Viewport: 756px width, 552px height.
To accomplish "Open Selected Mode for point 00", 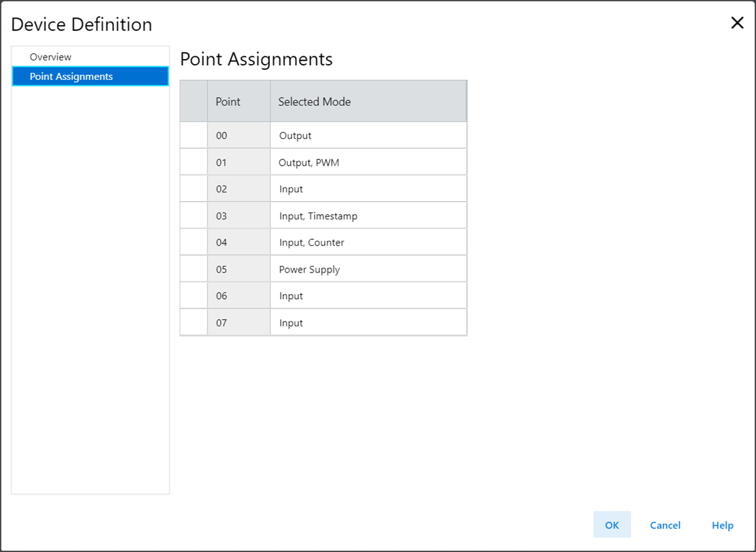I will (x=367, y=135).
